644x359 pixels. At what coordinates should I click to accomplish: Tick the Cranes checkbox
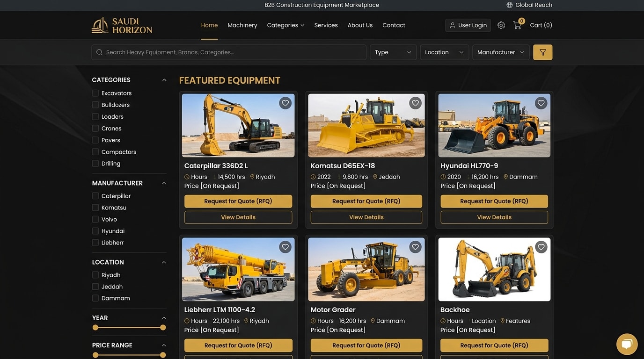pos(95,128)
